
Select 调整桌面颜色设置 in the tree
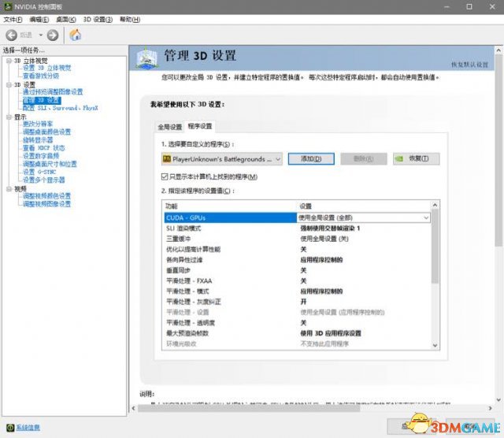pos(46,132)
